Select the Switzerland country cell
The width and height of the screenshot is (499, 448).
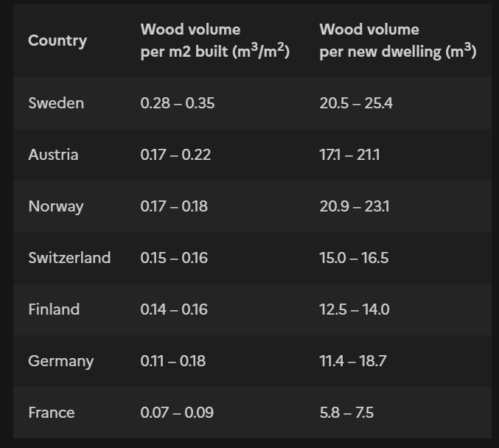click(69, 258)
